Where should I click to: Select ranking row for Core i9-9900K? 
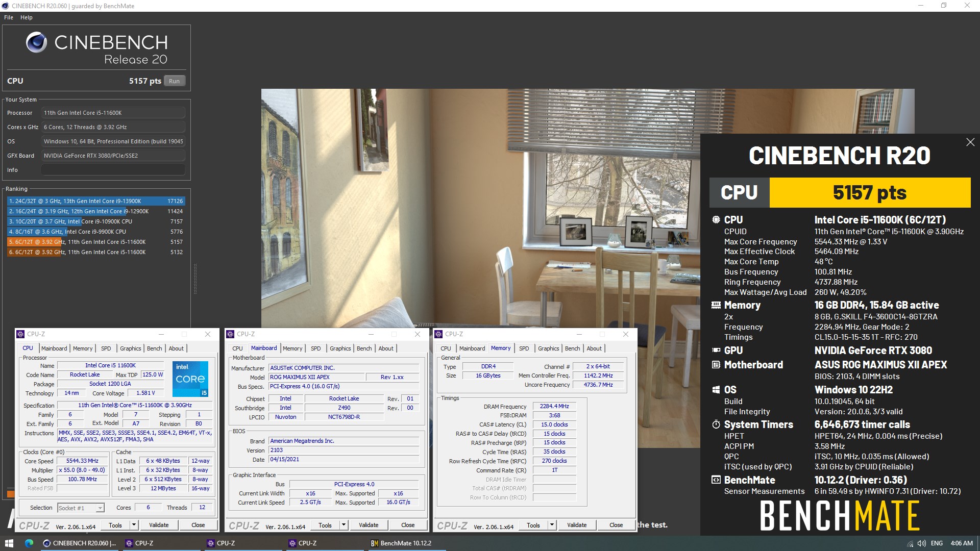click(x=96, y=232)
